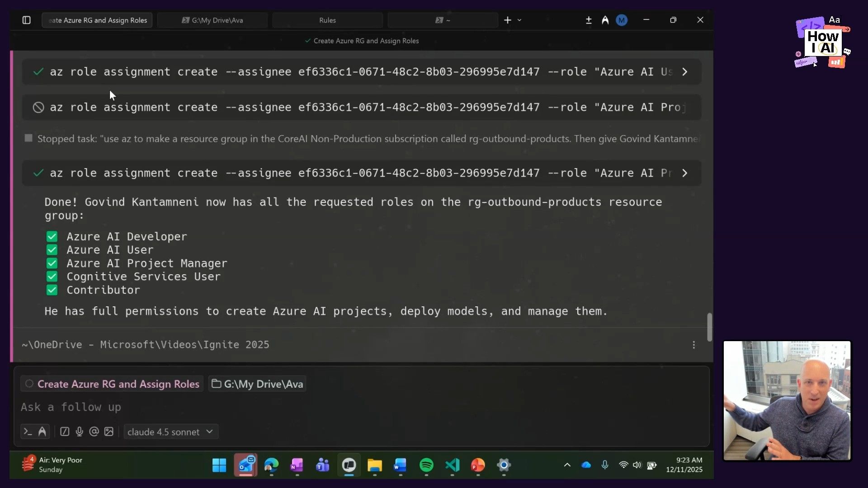Image resolution: width=868 pixels, height=488 pixels.
Task: Click the checkbox next to Cognitive Services User
Action: (52, 277)
